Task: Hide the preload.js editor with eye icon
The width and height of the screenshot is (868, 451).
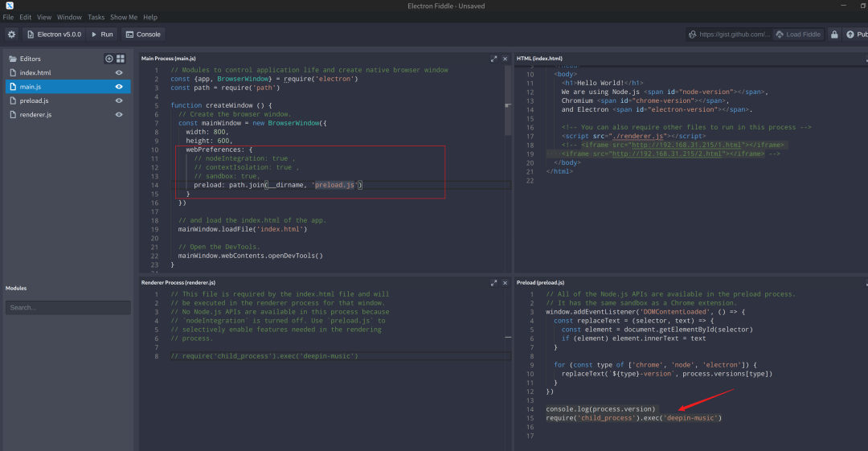Action: [x=119, y=100]
